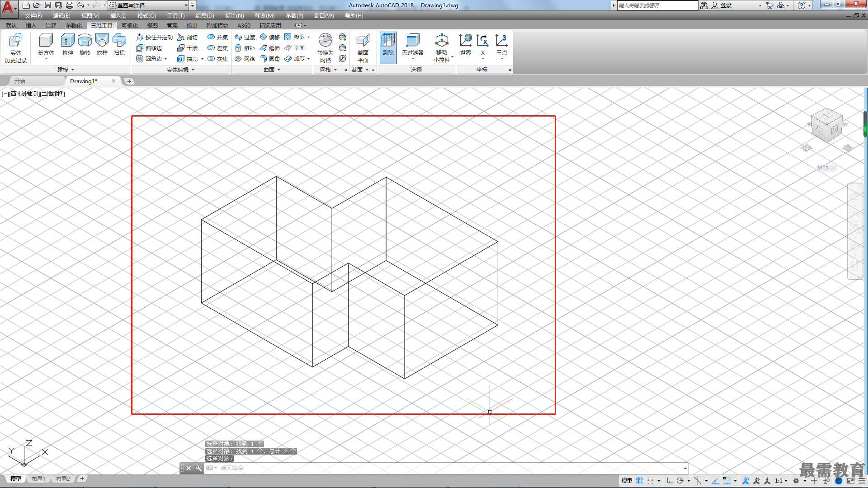Activate the Sweep (扫掠) tool
Screen dimensions: 868x488
[119, 45]
